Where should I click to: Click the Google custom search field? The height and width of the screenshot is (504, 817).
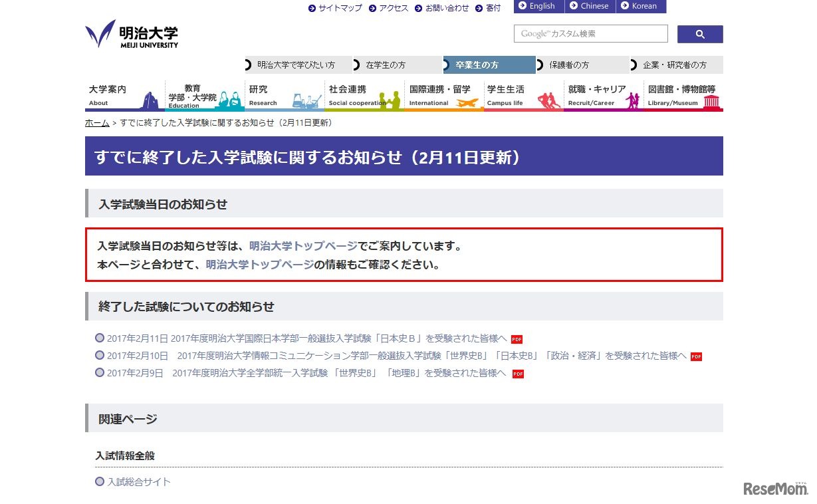tap(590, 34)
